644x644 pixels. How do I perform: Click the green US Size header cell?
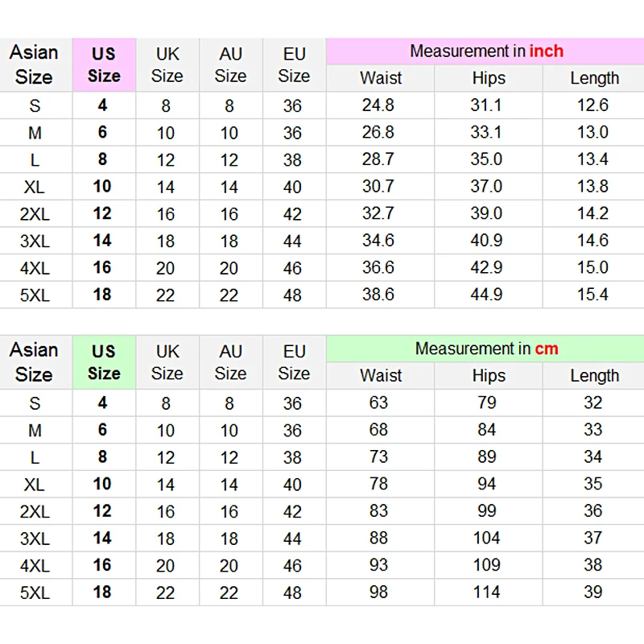[104, 362]
